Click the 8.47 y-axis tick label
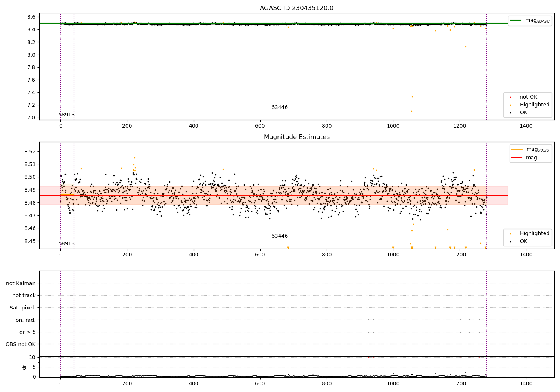Screen dimensions: 560x392 [x=30, y=215]
